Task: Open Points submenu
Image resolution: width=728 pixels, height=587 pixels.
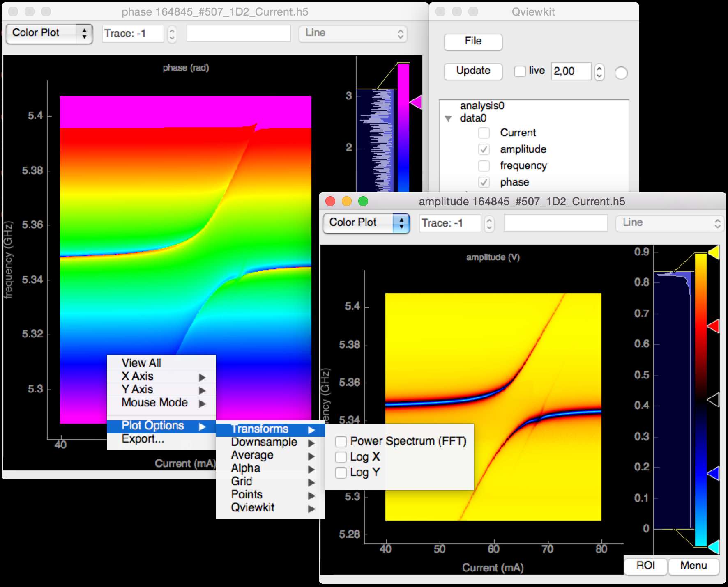Action: pyautogui.click(x=270, y=495)
